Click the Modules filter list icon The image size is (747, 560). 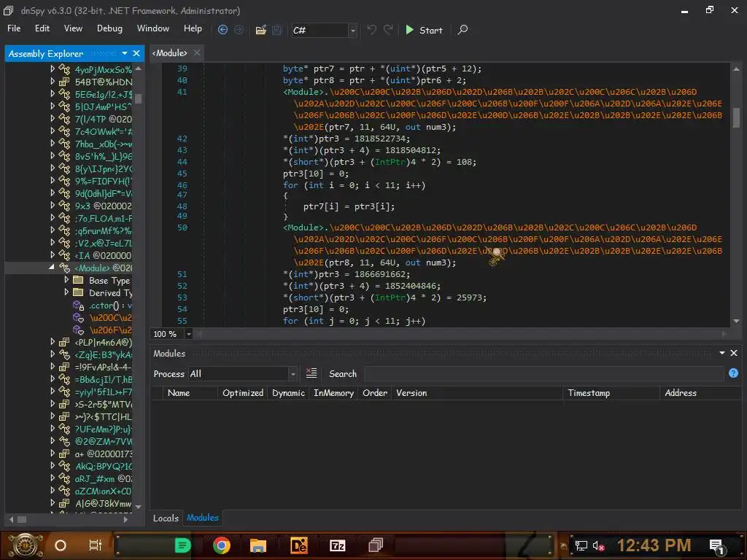click(311, 373)
